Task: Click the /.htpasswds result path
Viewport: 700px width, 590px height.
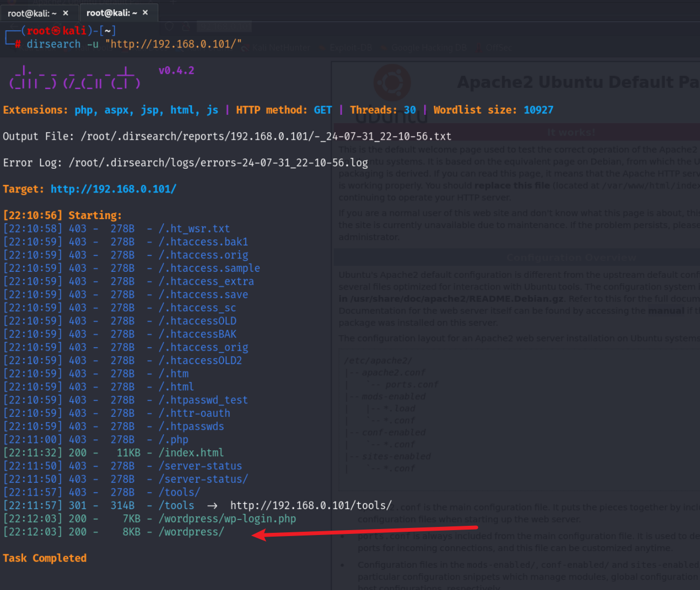Action: [191, 427]
